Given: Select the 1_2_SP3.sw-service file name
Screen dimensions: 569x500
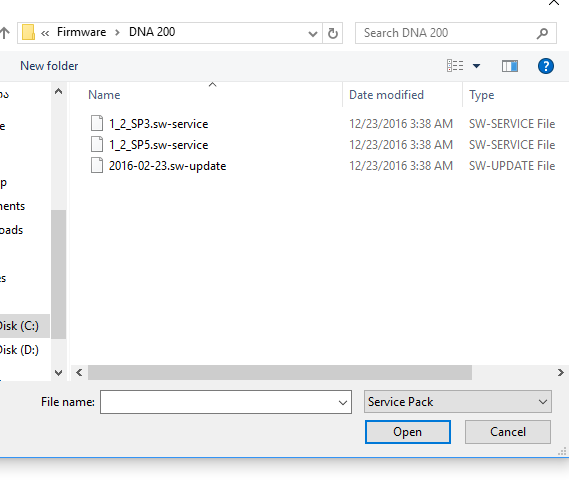Looking at the screenshot, I should point(159,124).
